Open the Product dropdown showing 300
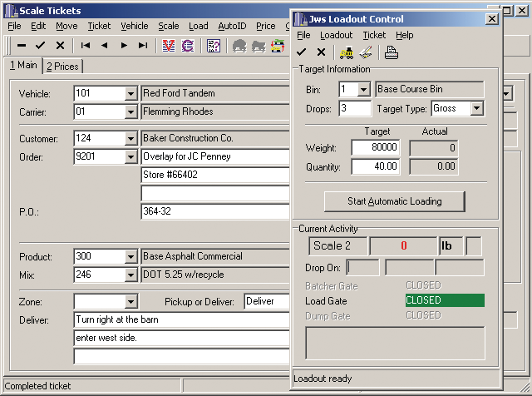Viewport: 532px width, 396px height. click(x=131, y=256)
